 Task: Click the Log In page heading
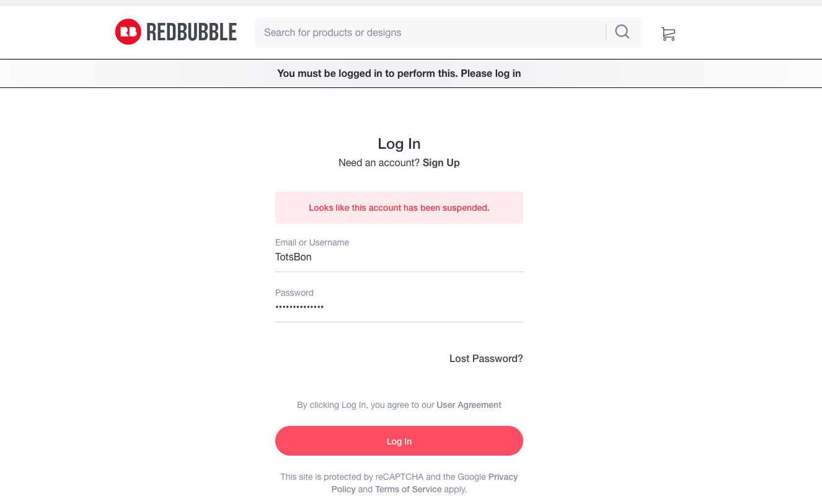[399, 144]
